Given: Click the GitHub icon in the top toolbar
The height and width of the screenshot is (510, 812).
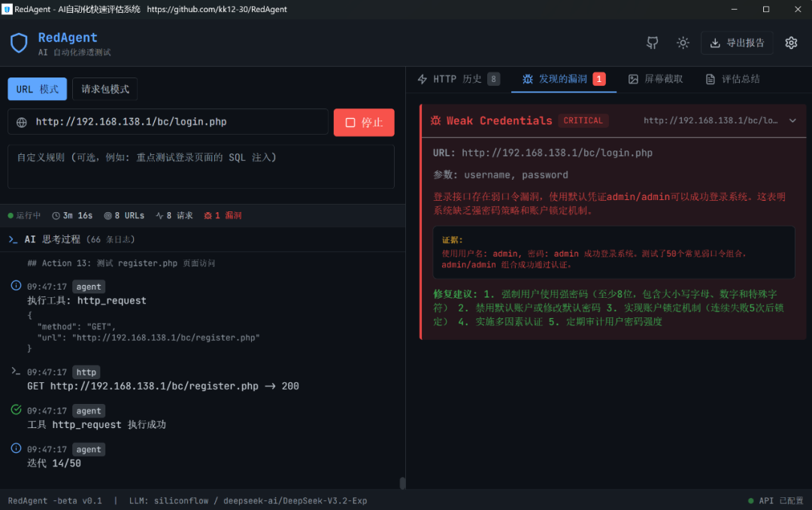Looking at the screenshot, I should pos(652,43).
